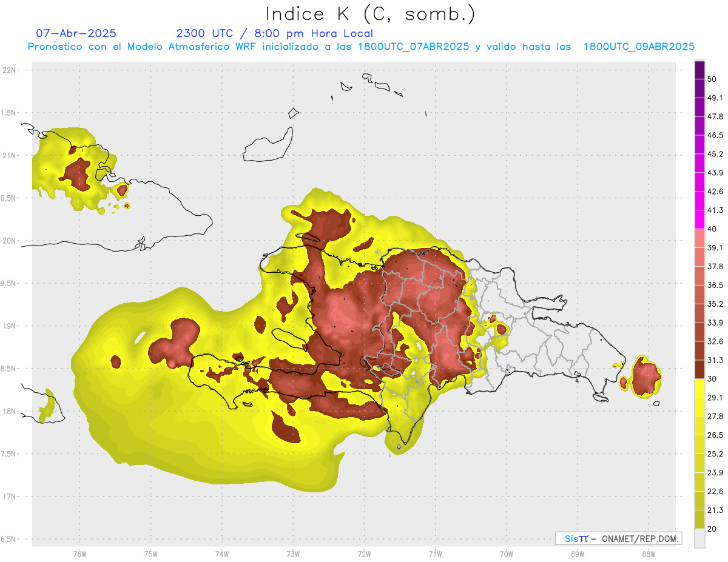Click the color bar value '42.6'
728x562 pixels.
coord(715,192)
